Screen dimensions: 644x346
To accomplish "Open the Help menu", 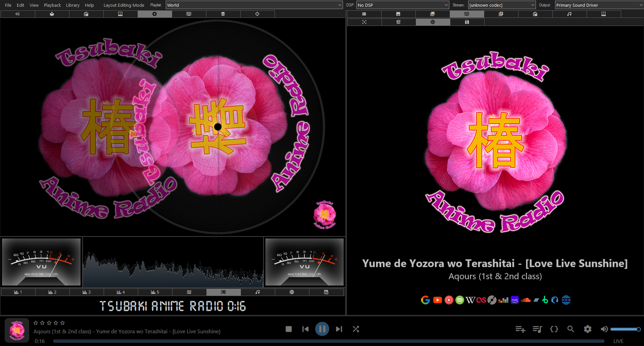I will click(x=90, y=5).
